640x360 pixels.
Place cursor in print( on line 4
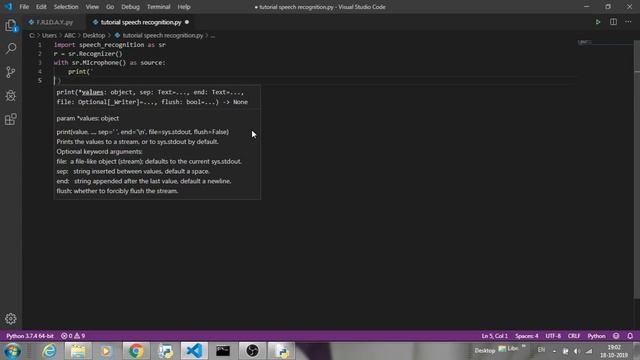pos(80,72)
